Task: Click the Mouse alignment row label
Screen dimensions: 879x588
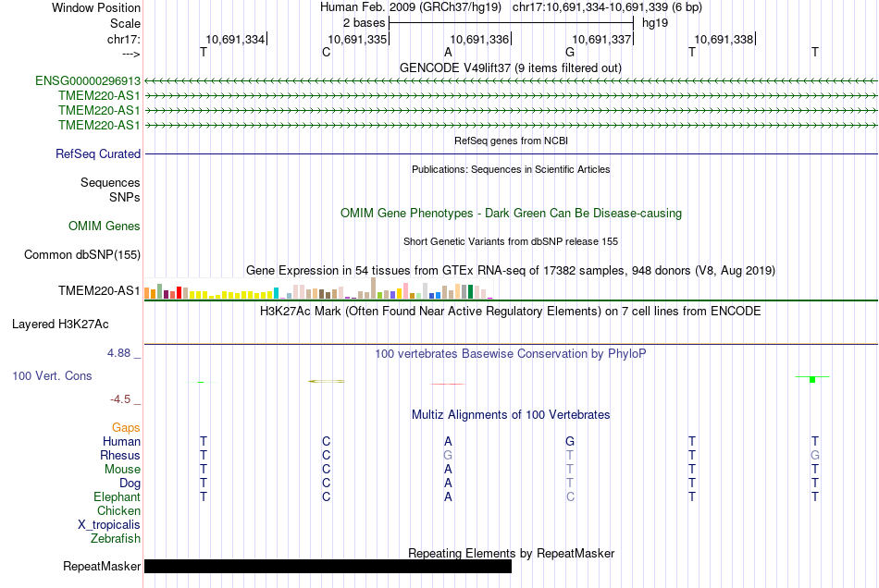Action: [x=122, y=470]
